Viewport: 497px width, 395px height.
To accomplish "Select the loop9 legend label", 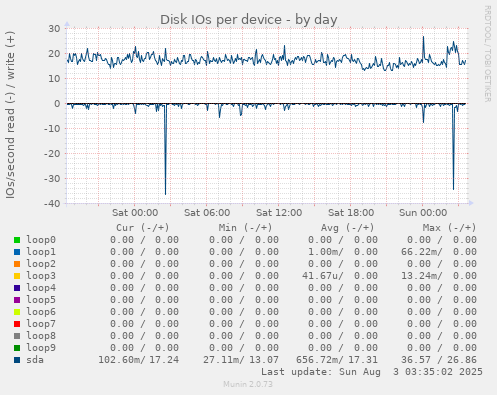I will click(41, 348).
